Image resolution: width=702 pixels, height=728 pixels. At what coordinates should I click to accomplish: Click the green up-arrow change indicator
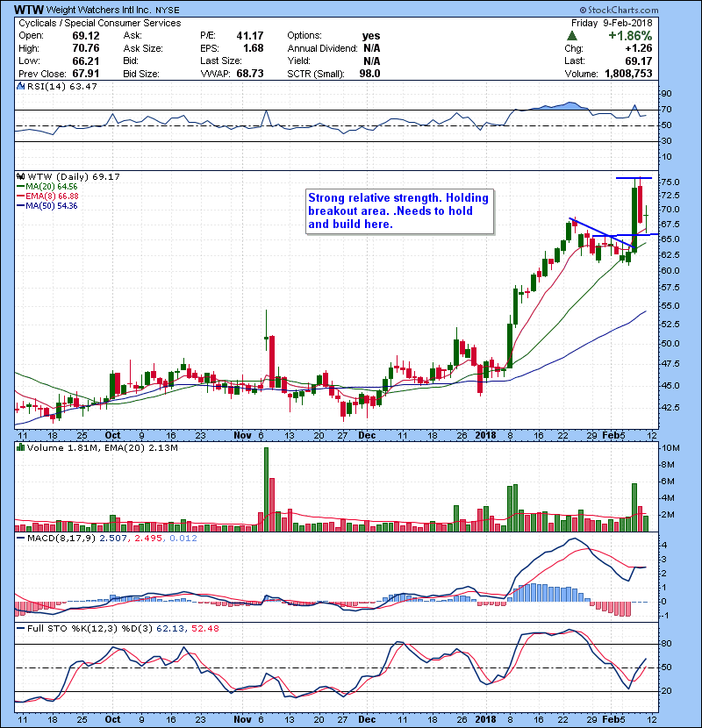pos(572,36)
